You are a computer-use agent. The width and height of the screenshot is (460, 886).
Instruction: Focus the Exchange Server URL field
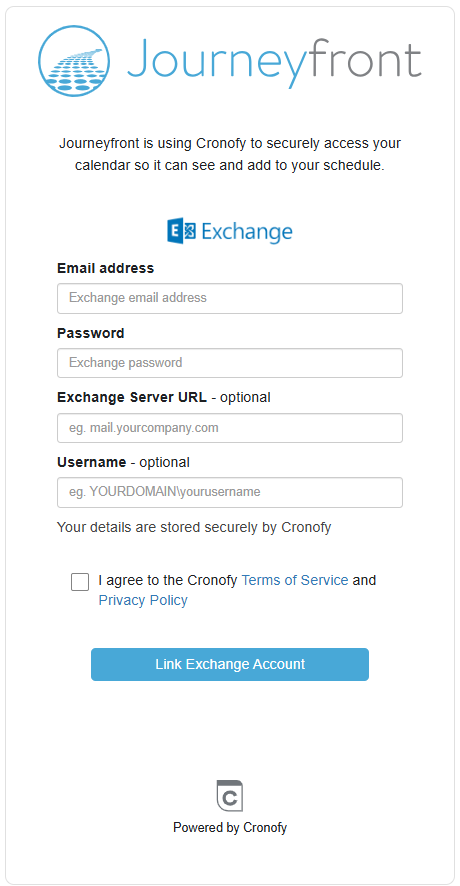(230, 428)
